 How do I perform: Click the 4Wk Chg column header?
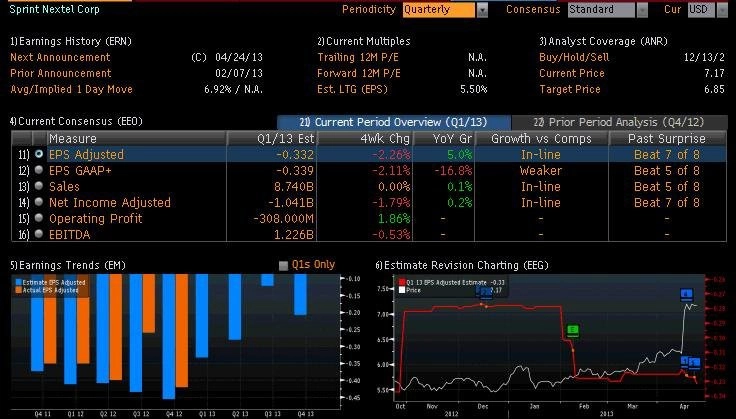click(x=365, y=138)
